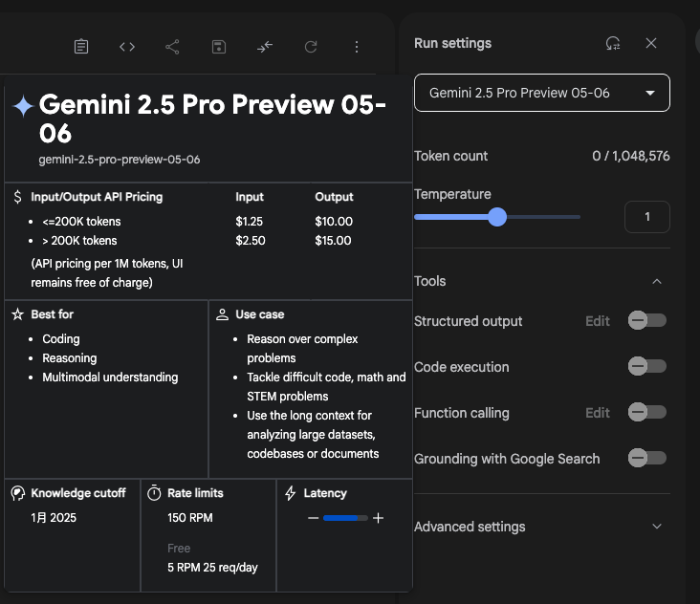Expand the Advanced settings section
This screenshot has width=700, height=604.
(x=656, y=527)
